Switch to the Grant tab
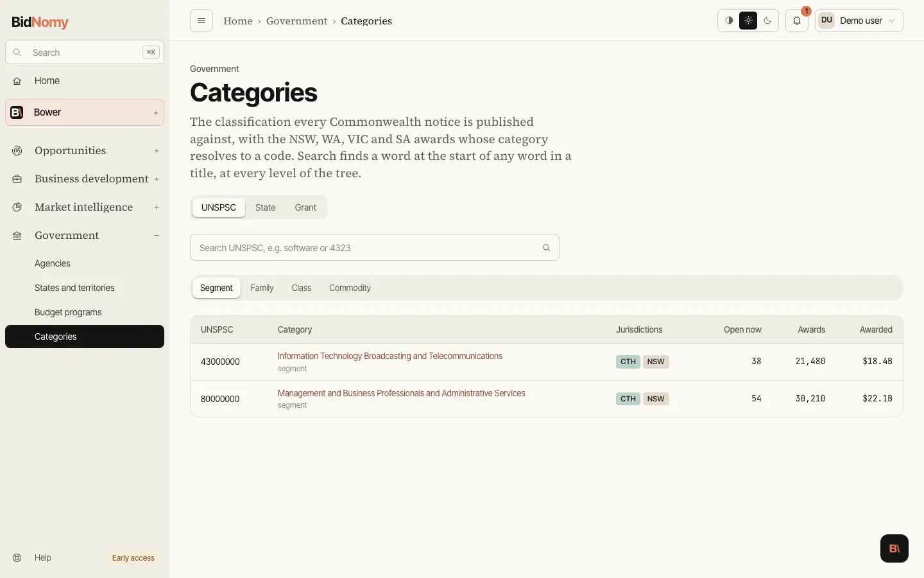The height and width of the screenshot is (578, 924). point(305,207)
